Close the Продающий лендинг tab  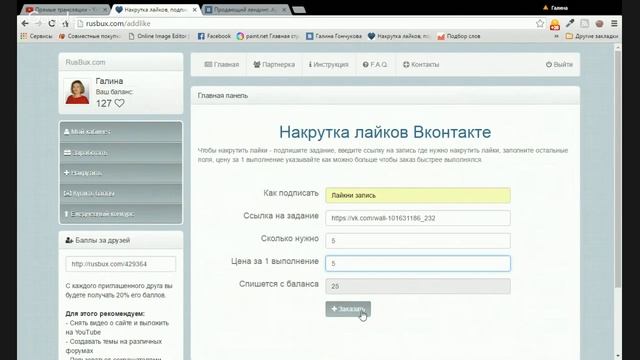click(284, 9)
